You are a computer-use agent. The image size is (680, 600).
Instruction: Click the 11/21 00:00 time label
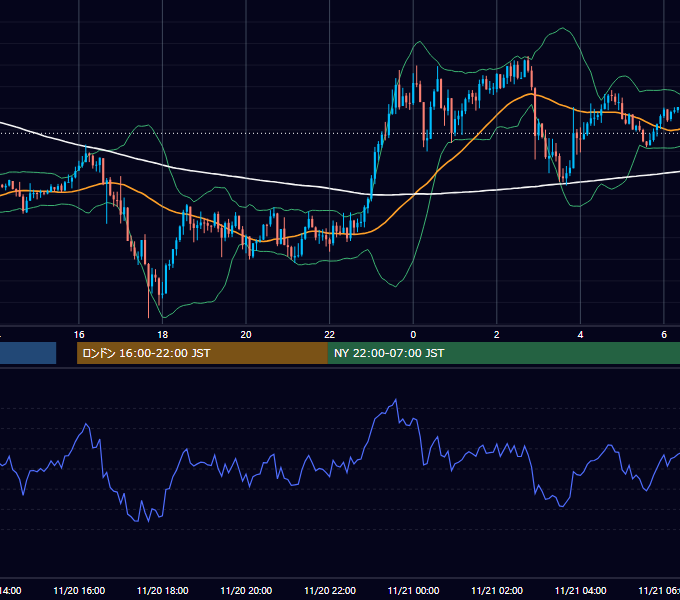coord(413,590)
